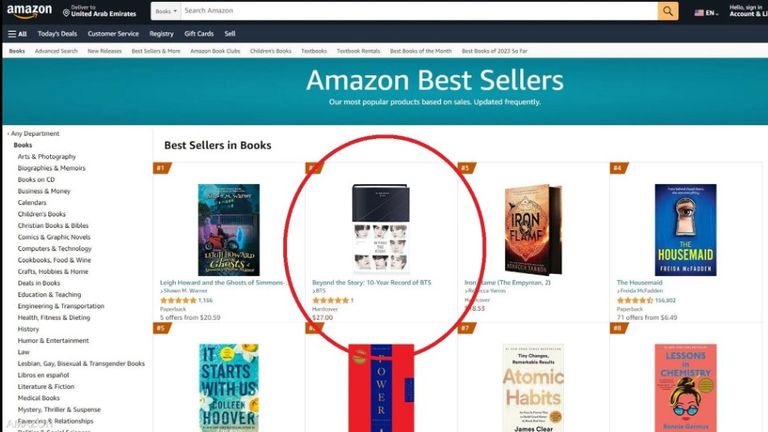Open the hamburger All menu
This screenshot has height=432, width=768.
pos(17,34)
